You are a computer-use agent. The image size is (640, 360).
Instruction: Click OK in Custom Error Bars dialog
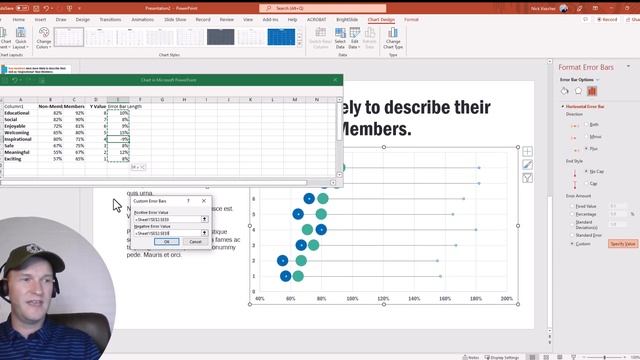tap(167, 242)
